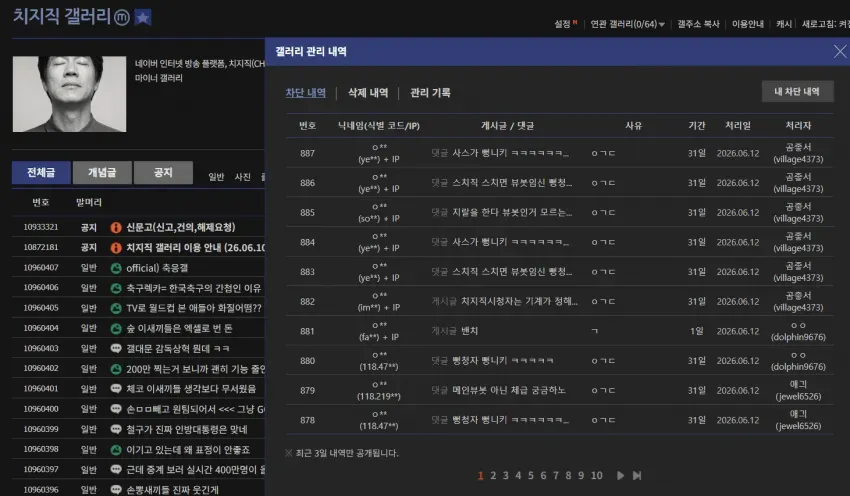Go to next page arrow in pagination
This screenshot has height=496, width=850.
620,475
